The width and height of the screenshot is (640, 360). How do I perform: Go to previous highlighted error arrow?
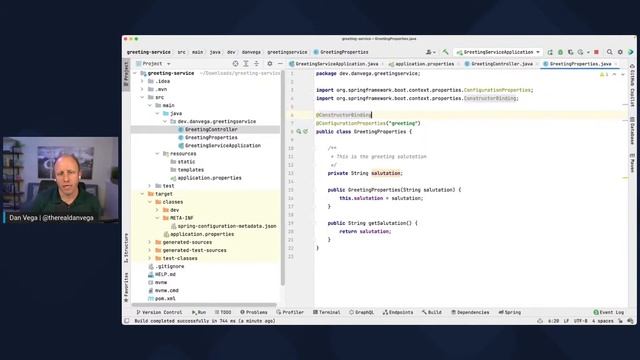pyautogui.click(x=614, y=74)
